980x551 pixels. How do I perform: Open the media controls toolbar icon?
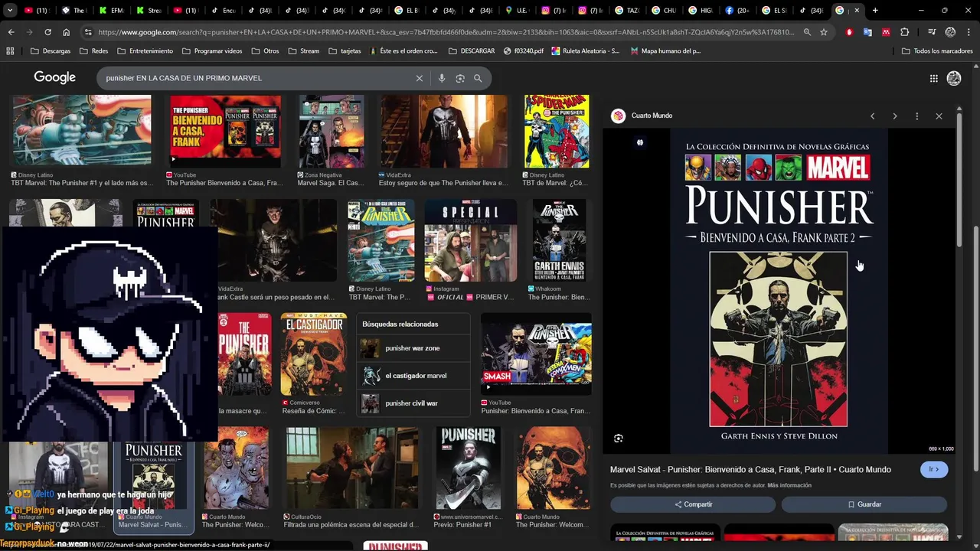pyautogui.click(x=932, y=32)
